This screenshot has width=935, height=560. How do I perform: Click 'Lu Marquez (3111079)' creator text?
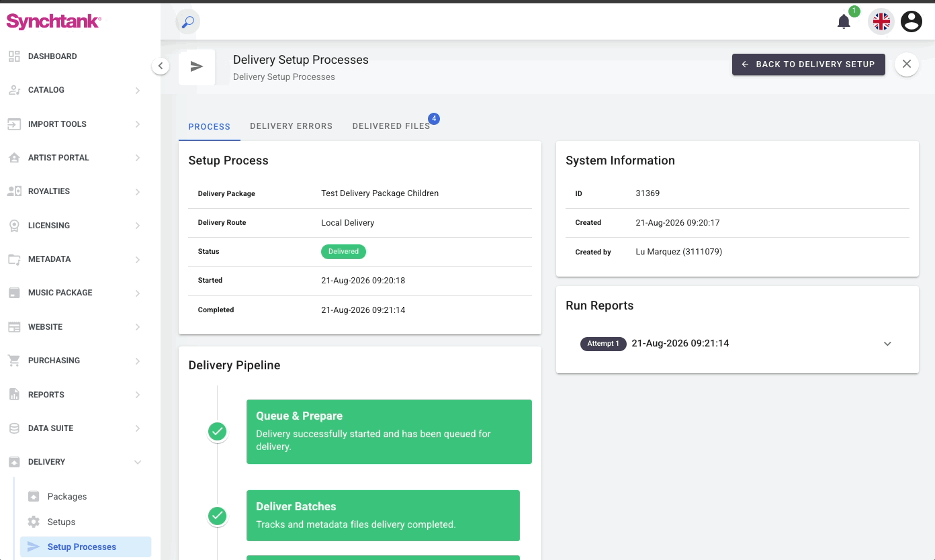pos(679,252)
